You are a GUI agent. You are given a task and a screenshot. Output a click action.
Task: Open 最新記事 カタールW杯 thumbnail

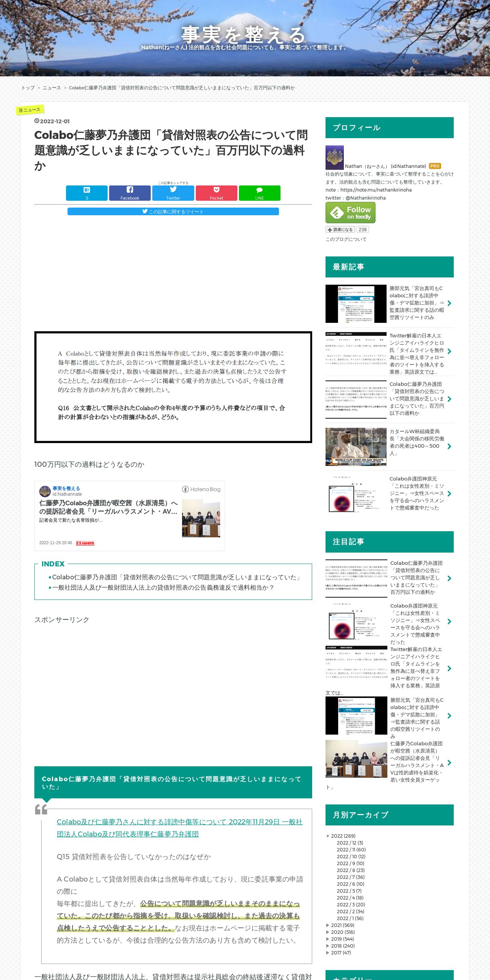[x=356, y=446]
